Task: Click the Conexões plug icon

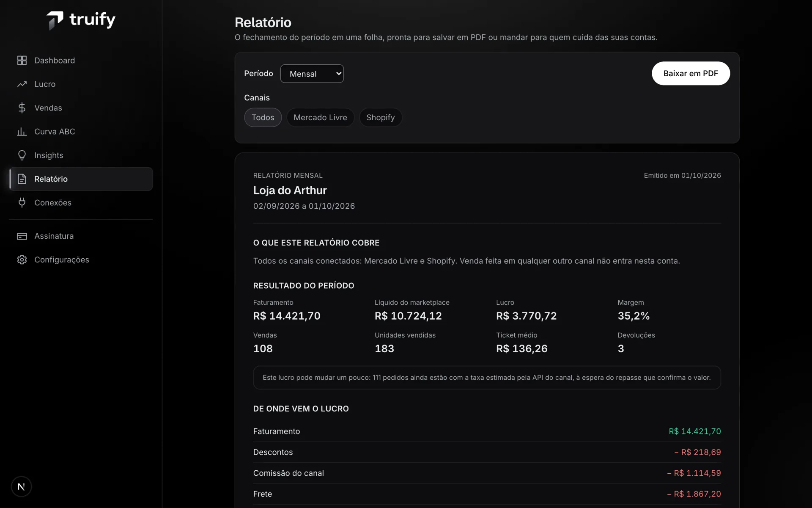Action: 22,203
